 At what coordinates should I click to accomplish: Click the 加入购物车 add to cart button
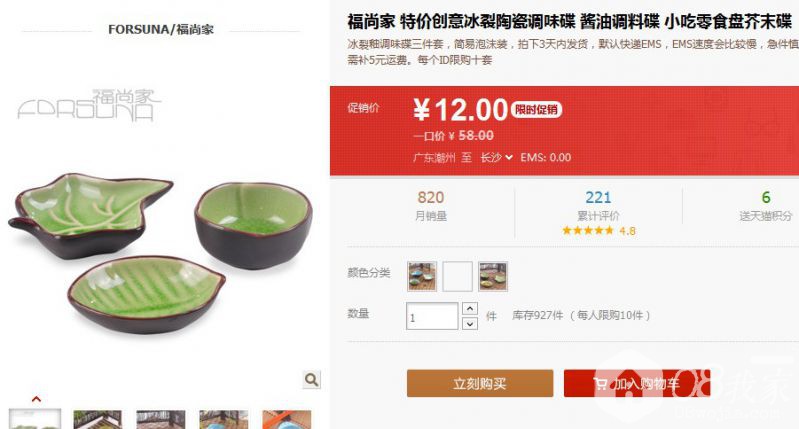click(637, 383)
